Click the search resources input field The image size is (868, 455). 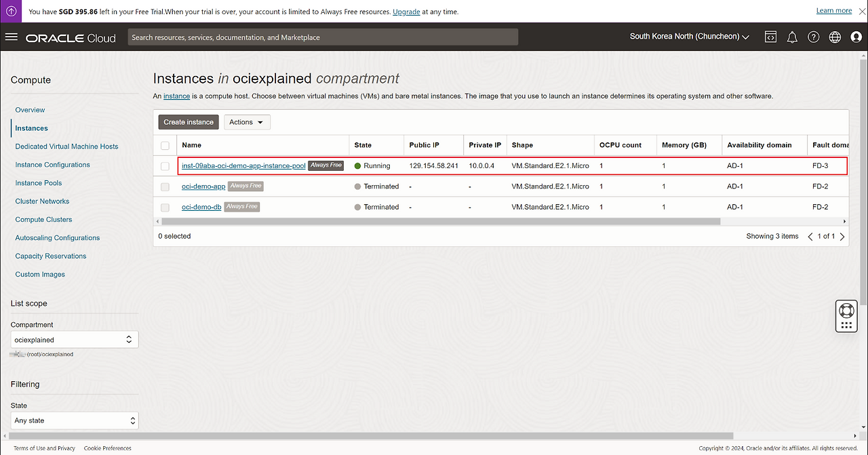pyautogui.click(x=323, y=37)
